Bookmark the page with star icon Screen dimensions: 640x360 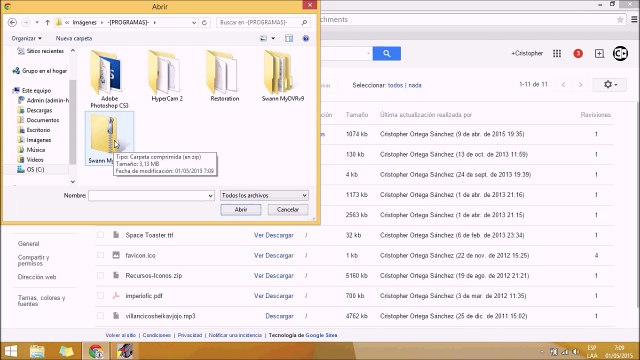tap(620, 20)
